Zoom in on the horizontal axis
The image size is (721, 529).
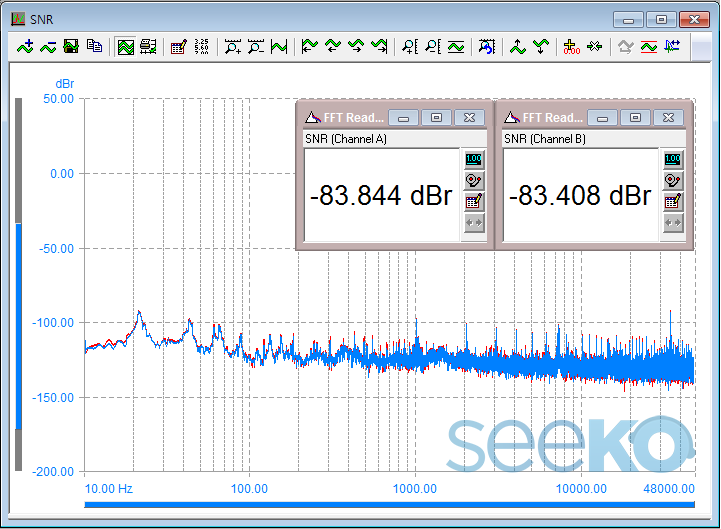click(x=233, y=46)
